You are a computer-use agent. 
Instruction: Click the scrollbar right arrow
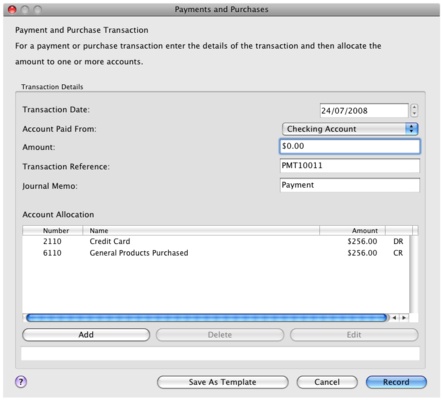point(404,318)
